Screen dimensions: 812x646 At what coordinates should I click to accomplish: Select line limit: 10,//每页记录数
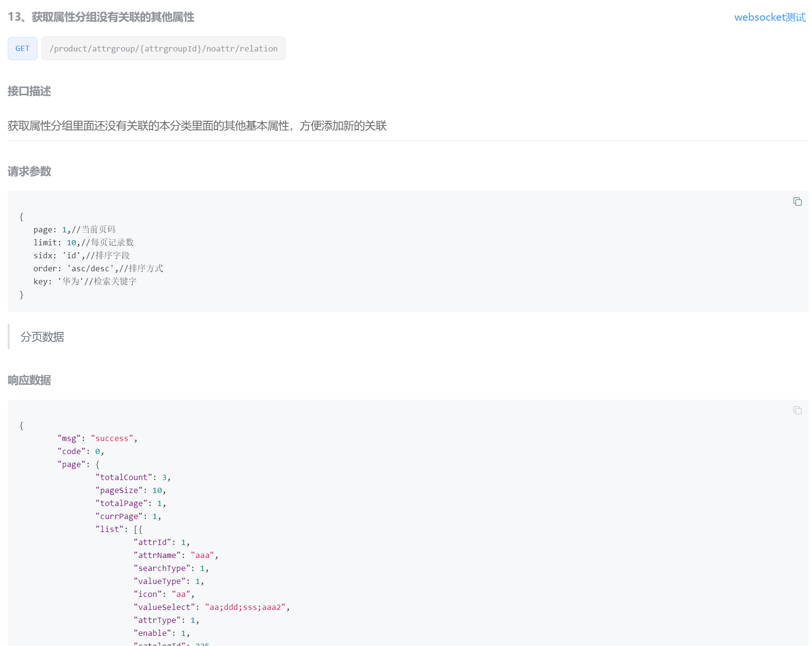[84, 242]
